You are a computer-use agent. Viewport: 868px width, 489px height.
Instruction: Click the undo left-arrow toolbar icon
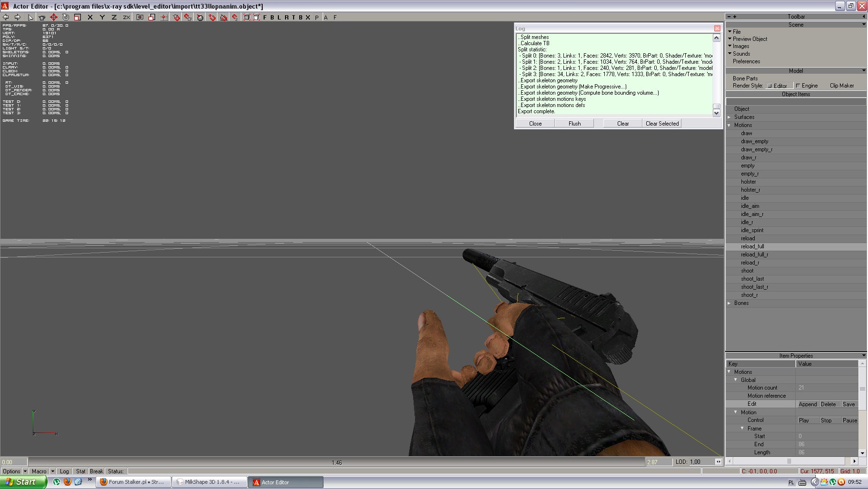click(x=6, y=17)
